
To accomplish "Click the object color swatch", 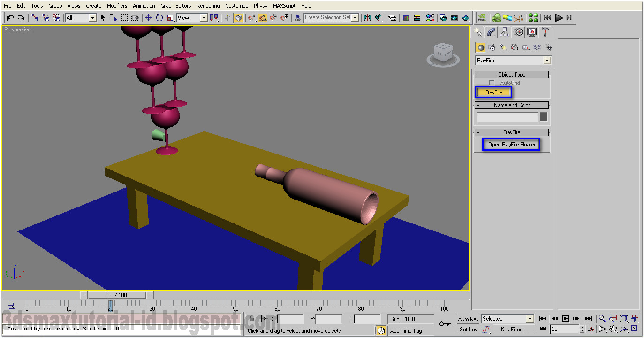I will point(544,117).
